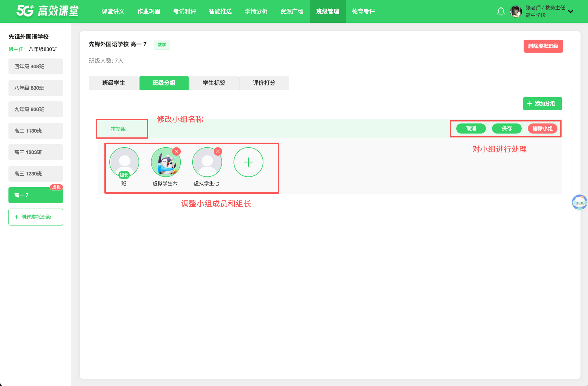Add a member with the plus circle
Screen dimensions: 588x386
point(248,162)
